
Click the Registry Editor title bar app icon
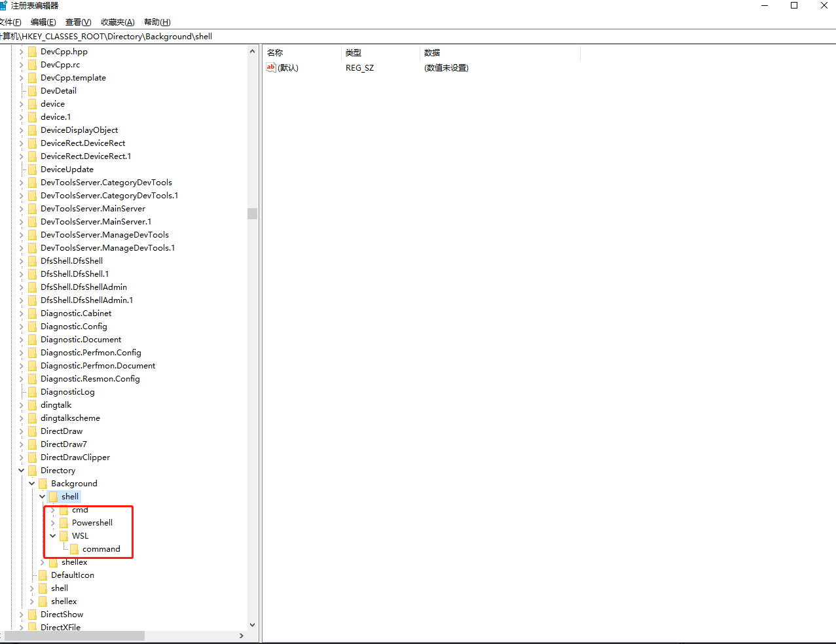(x=3, y=5)
